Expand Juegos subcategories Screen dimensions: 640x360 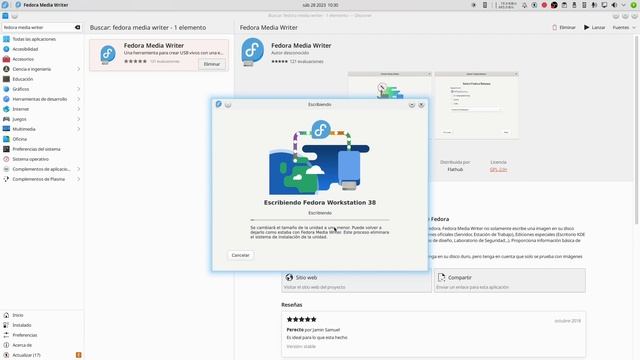[78, 119]
